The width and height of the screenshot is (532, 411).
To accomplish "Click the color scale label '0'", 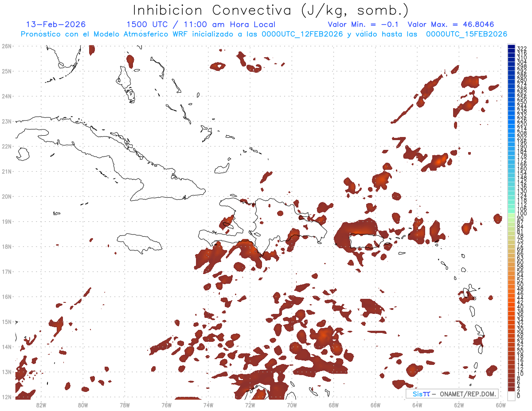I will coord(519,396).
